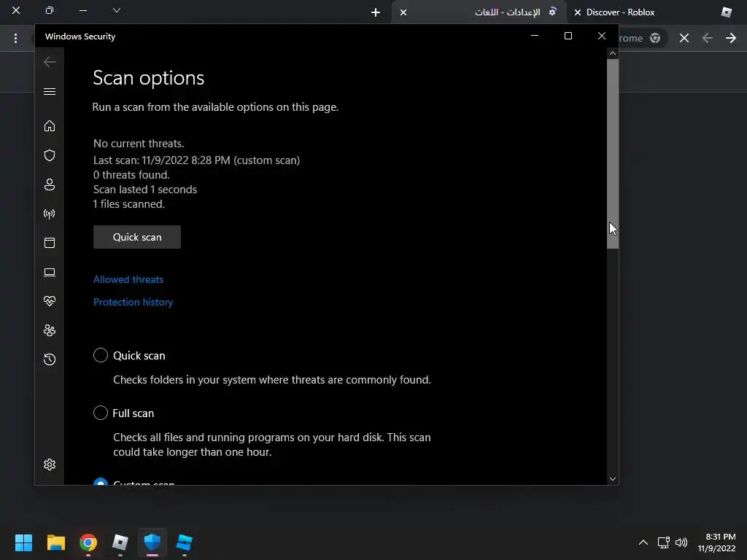Open Virus & threat protection shield icon

click(50, 155)
